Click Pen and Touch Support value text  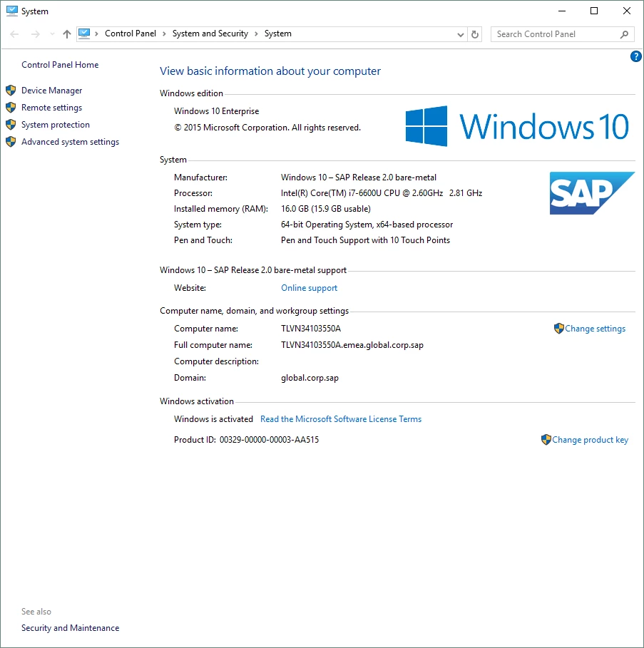(x=365, y=240)
